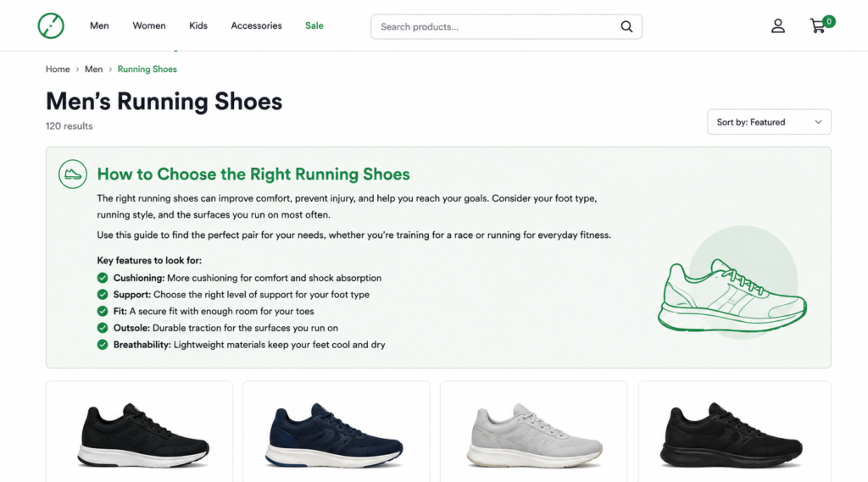The height and width of the screenshot is (482, 868).
Task: Click the 'Support:' feature text
Action: tap(132, 295)
